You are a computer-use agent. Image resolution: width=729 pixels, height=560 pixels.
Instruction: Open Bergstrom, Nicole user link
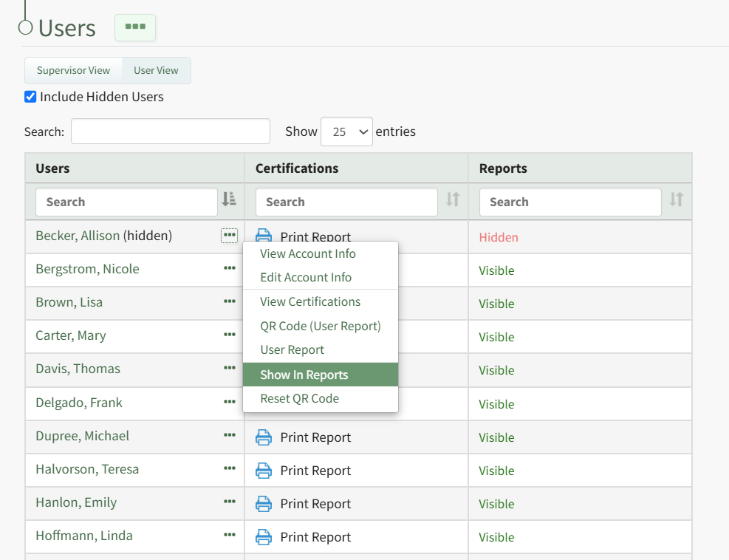point(87,269)
